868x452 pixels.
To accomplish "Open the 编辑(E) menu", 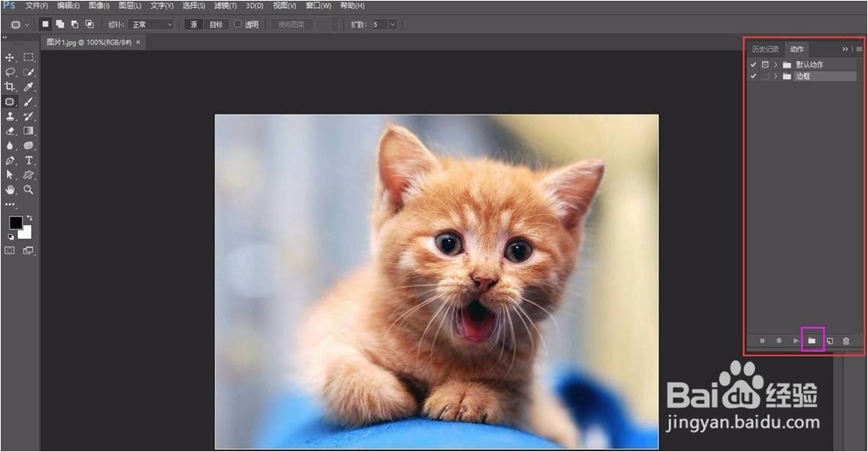I will (68, 5).
